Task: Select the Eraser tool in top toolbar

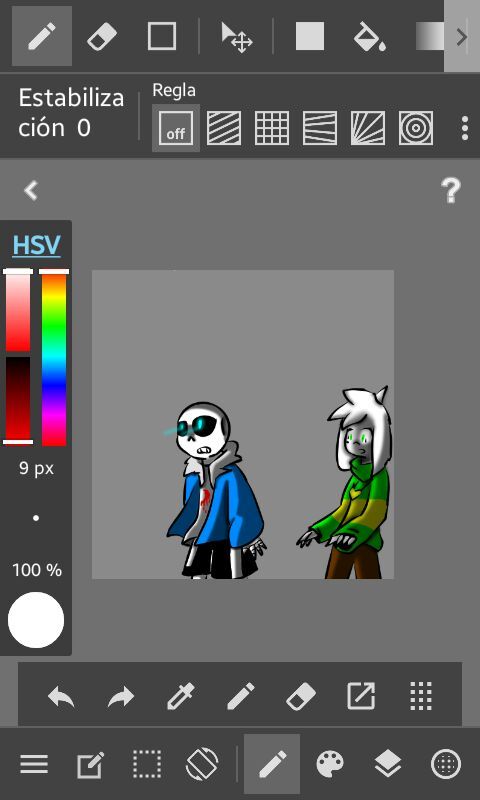Action: click(x=102, y=36)
